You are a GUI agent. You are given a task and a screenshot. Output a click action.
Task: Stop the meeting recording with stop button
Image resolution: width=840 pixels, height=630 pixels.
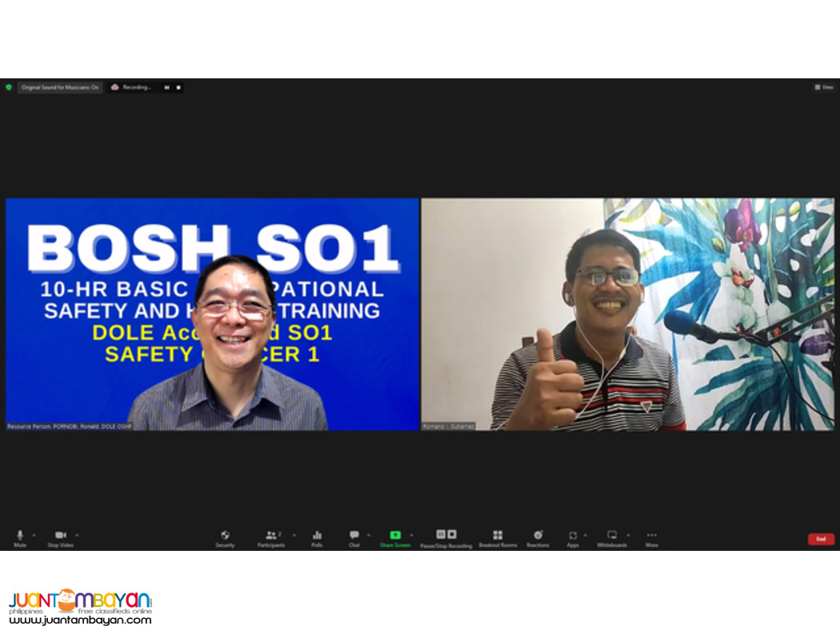pos(454,534)
